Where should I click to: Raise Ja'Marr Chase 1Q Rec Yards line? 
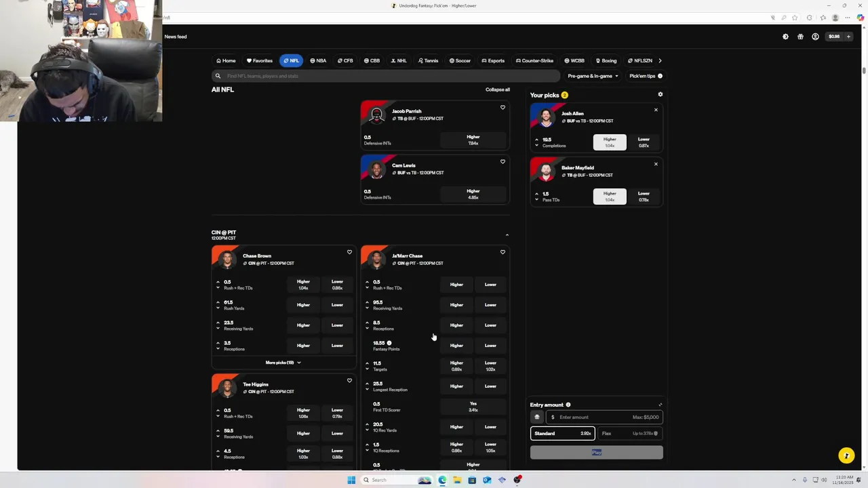coord(367,424)
